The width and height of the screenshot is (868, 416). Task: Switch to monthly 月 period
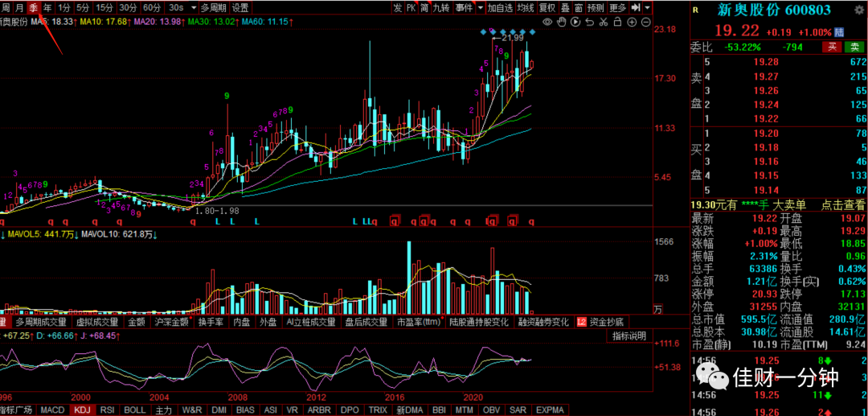(19, 8)
